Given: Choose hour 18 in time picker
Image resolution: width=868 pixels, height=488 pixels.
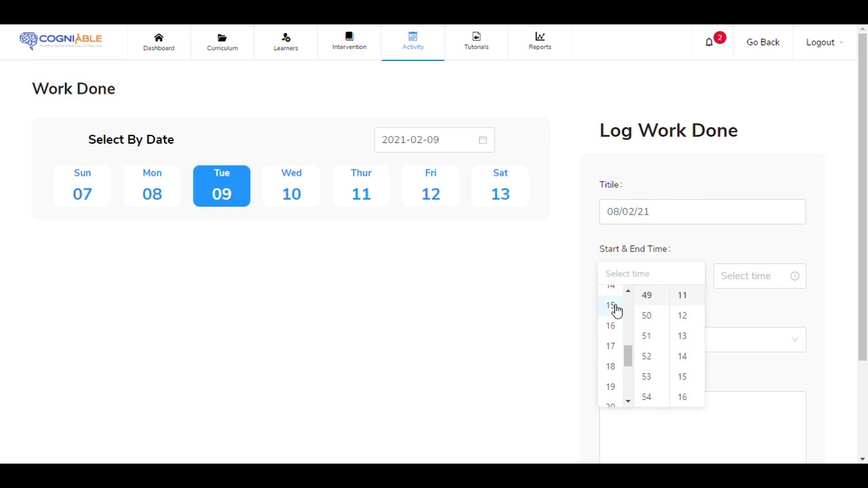Looking at the screenshot, I should coord(610,366).
